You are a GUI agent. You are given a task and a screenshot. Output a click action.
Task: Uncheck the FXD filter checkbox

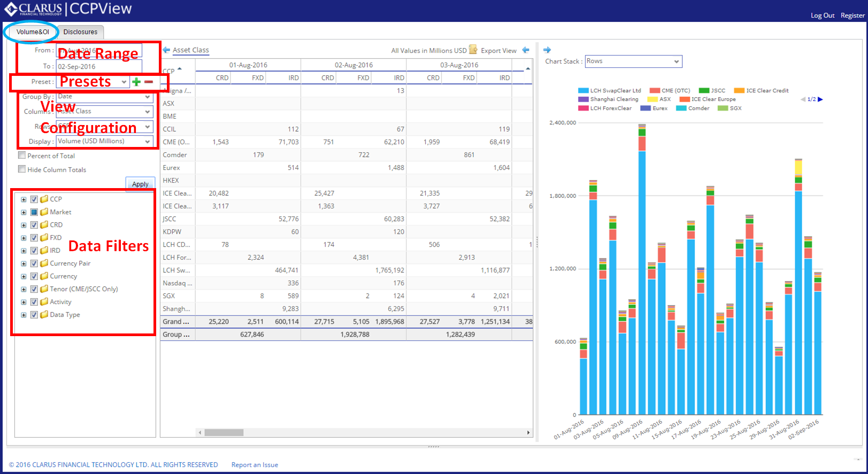click(x=34, y=238)
